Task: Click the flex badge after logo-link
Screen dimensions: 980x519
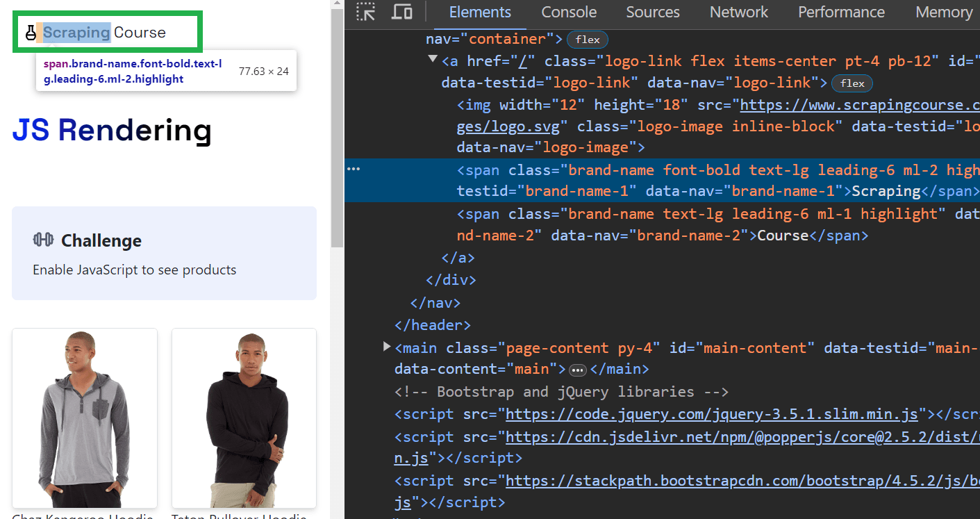Action: coord(852,83)
